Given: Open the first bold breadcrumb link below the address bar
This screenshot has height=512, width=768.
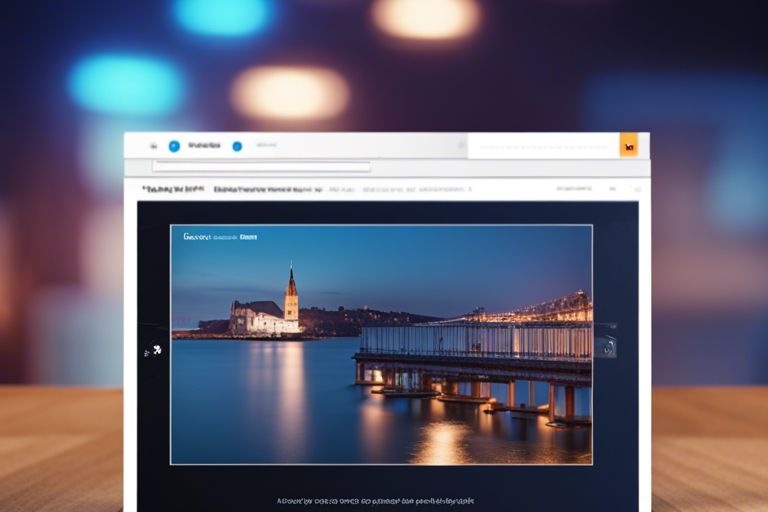Looking at the screenshot, I should (174, 188).
